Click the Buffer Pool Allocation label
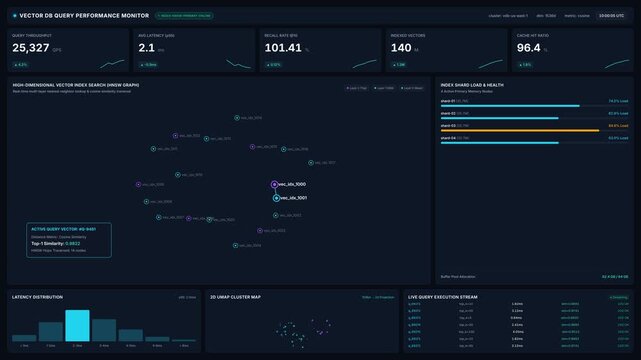Screen dimensions: 641x360 [x=458, y=277]
